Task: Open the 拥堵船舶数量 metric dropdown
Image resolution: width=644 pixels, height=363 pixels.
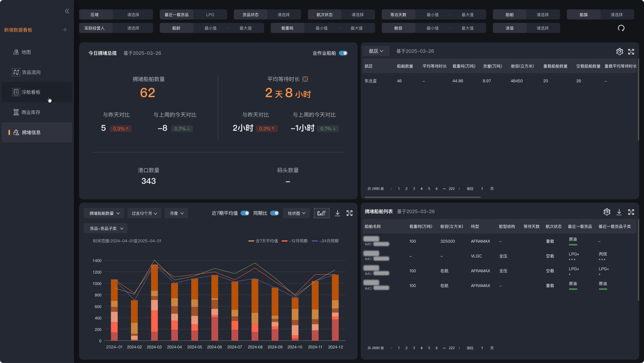Action: click(104, 213)
